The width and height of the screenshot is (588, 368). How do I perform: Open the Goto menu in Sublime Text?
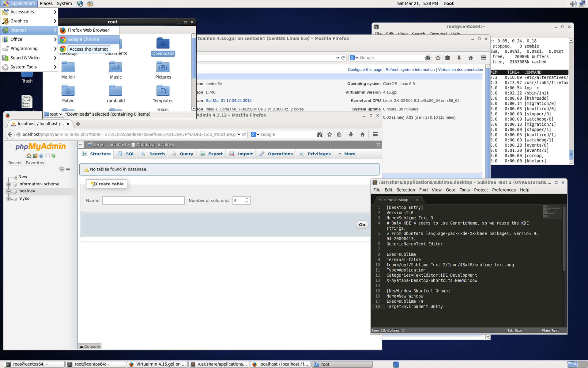click(450, 190)
